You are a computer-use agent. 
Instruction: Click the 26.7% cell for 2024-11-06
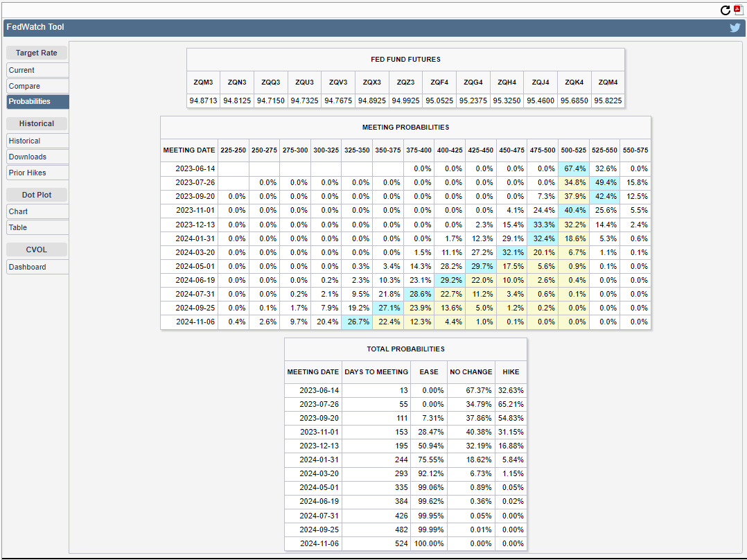(x=357, y=322)
